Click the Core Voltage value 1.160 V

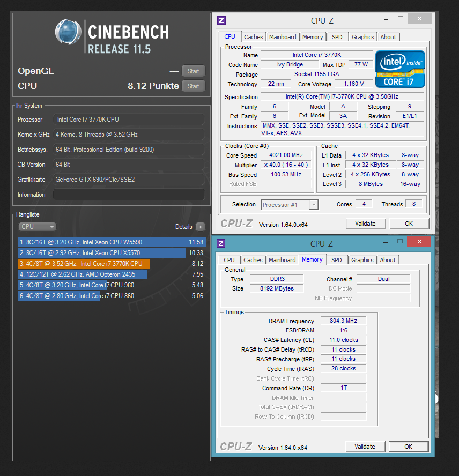tap(353, 84)
